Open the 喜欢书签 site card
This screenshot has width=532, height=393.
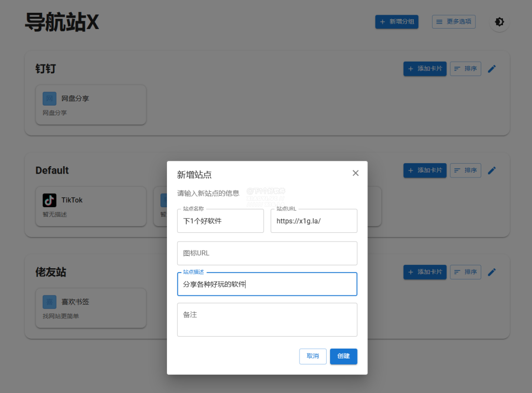[x=91, y=308]
